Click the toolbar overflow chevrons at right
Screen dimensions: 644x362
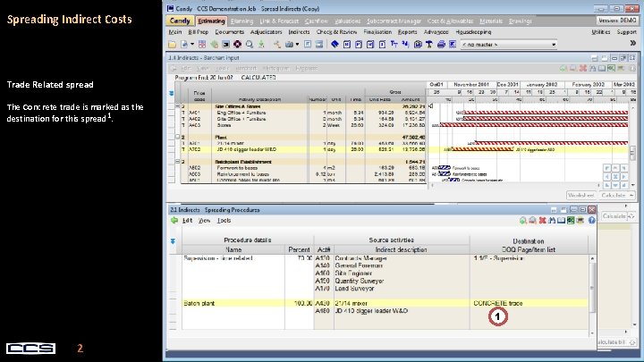pos(633,43)
